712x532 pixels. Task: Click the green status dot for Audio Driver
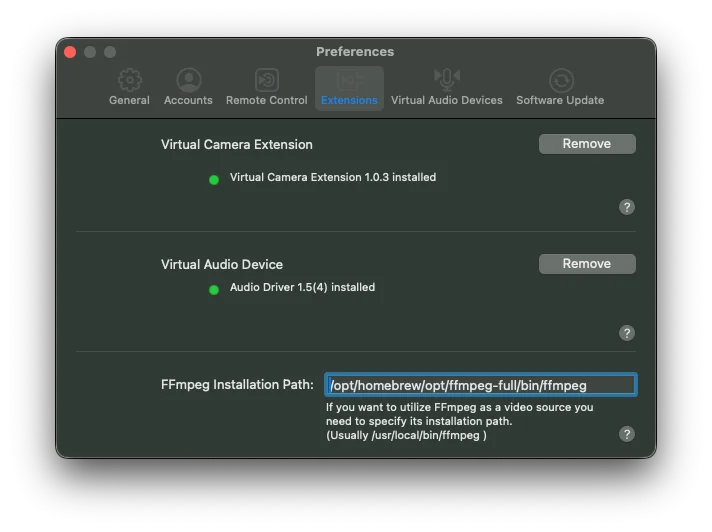(x=214, y=290)
